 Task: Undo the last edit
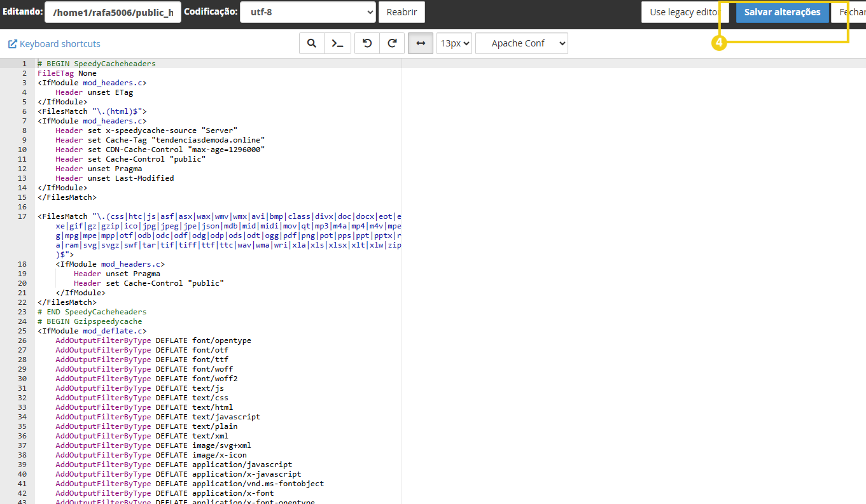(x=367, y=43)
